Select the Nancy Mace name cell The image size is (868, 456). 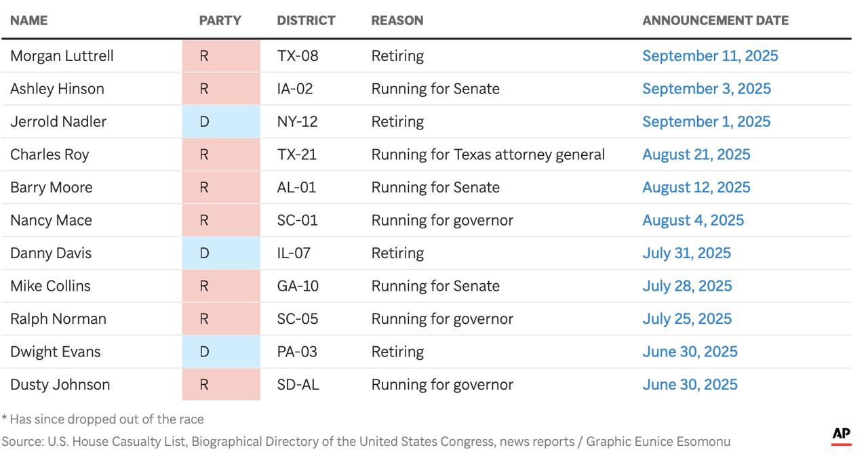coord(51,220)
